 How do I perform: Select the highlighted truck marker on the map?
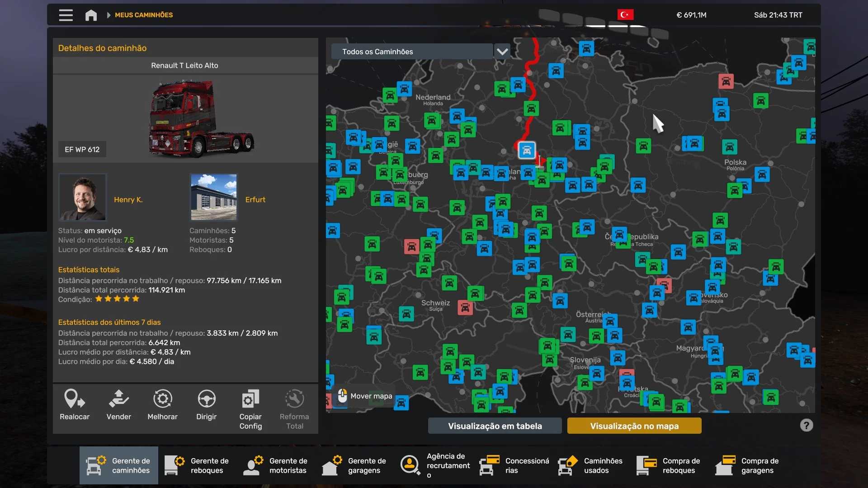[527, 150]
